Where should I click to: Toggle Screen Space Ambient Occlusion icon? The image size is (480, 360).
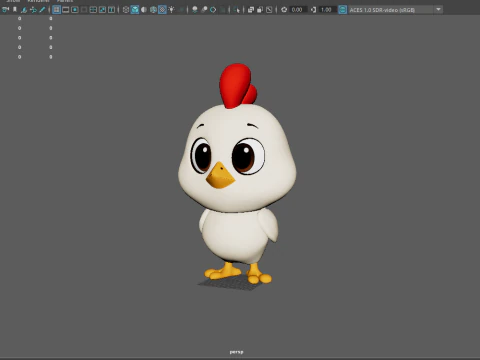[x=195, y=10]
